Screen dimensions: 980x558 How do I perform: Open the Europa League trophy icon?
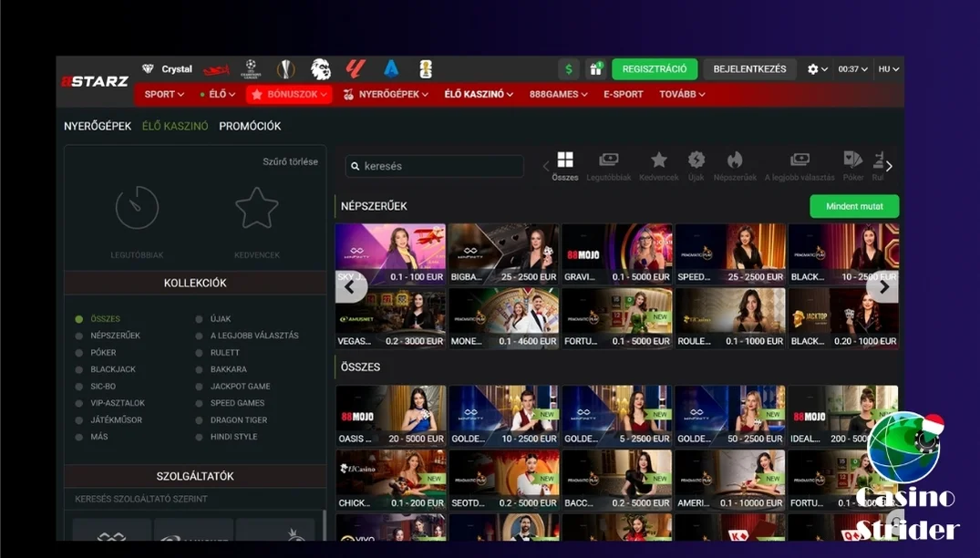285,68
